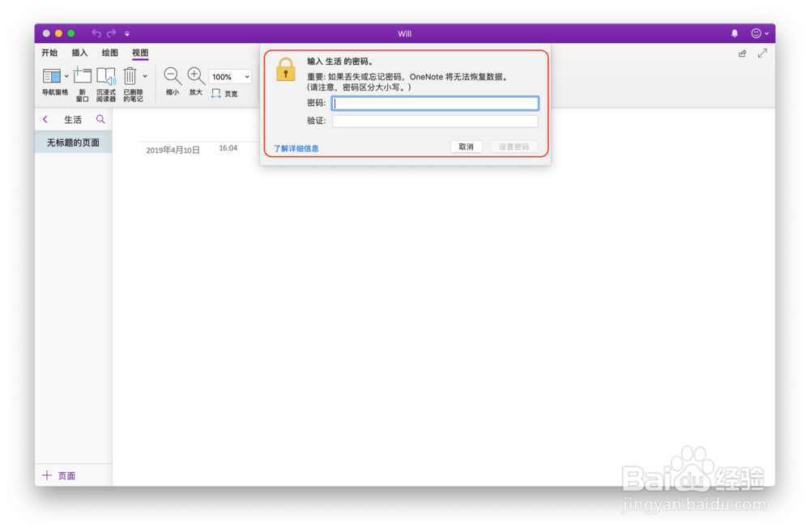This screenshot has height=532, width=810.
Task: Switch to the 开始 tab
Action: point(49,53)
